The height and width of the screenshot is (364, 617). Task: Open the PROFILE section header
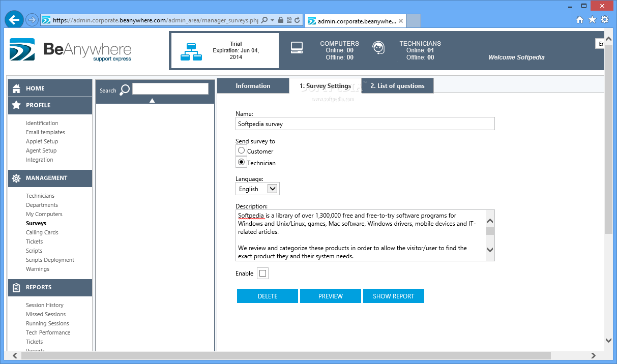[50, 105]
